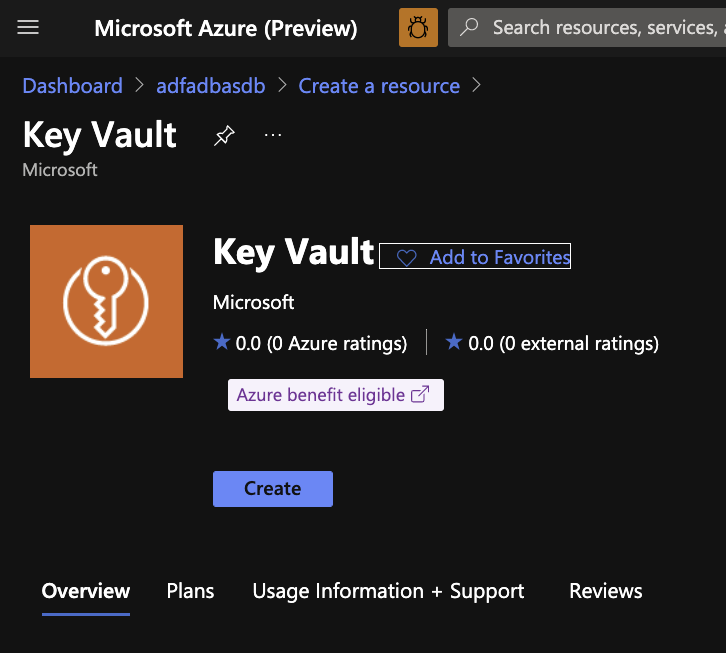Image resolution: width=726 pixels, height=653 pixels.
Task: Click the Create button
Action: 273,489
